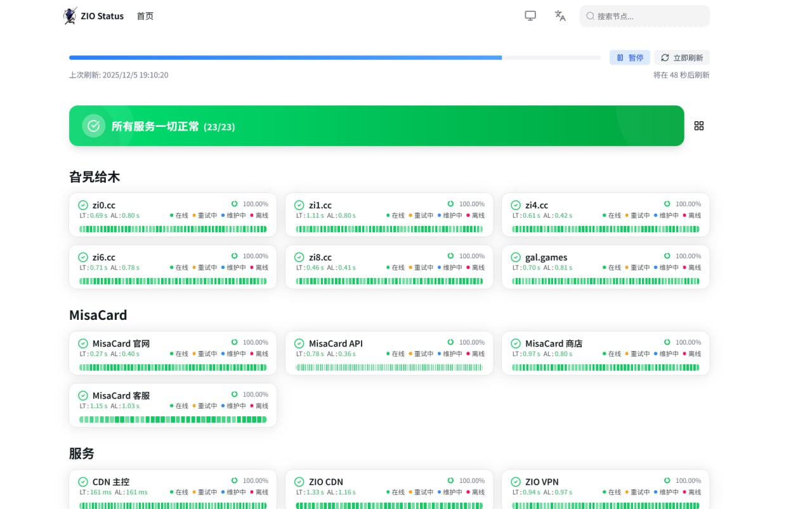812x509 pixels.
Task: Click the ZIO Status logo icon
Action: tap(70, 16)
